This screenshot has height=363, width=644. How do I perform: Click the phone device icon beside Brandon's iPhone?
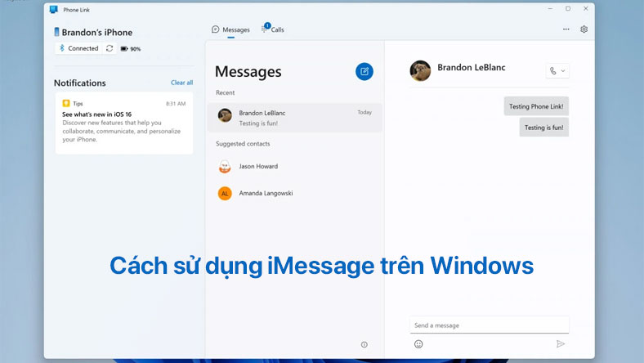(x=56, y=32)
